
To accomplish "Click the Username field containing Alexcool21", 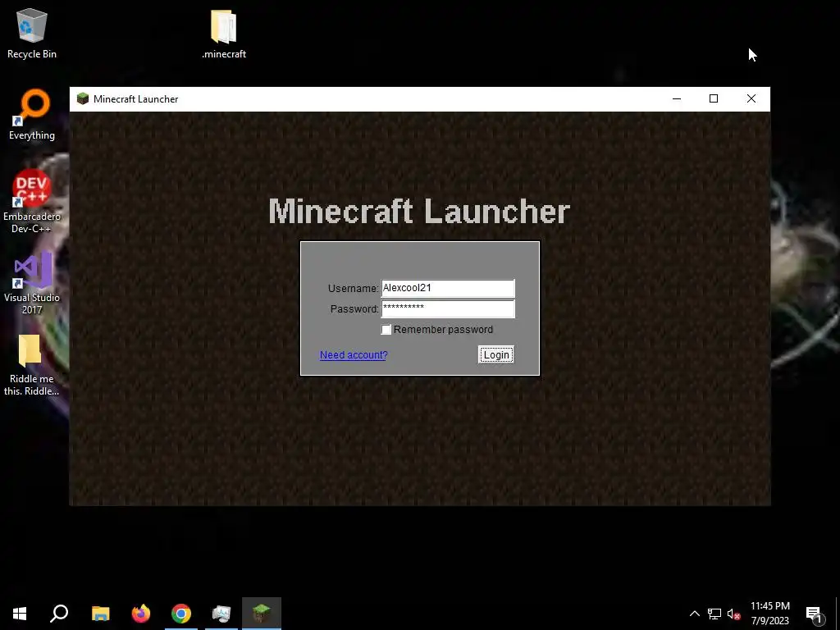I will [448, 288].
